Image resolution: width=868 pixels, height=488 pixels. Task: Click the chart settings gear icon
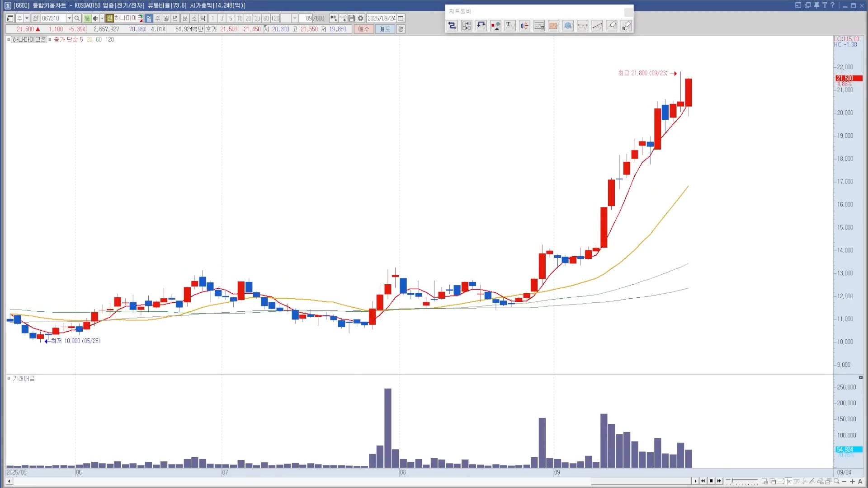[360, 19]
